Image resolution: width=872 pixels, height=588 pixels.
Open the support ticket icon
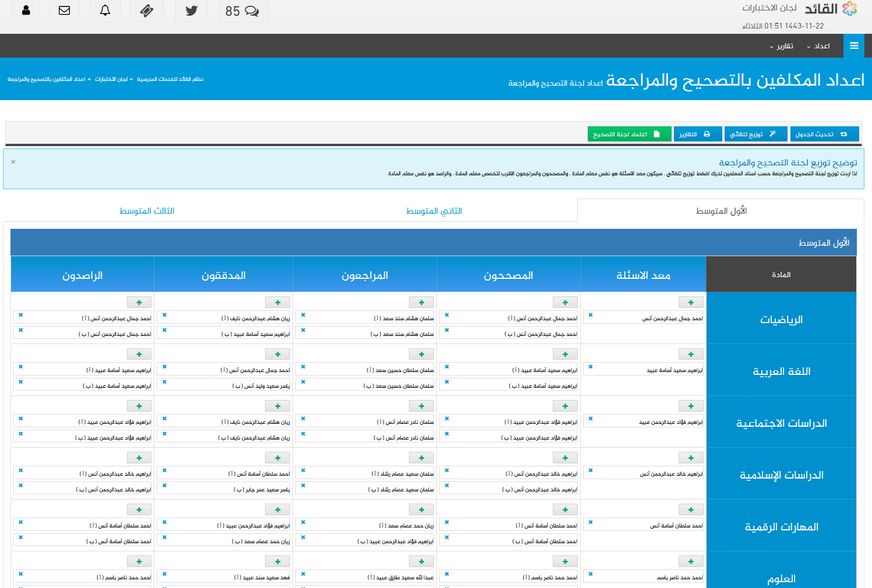point(147,10)
